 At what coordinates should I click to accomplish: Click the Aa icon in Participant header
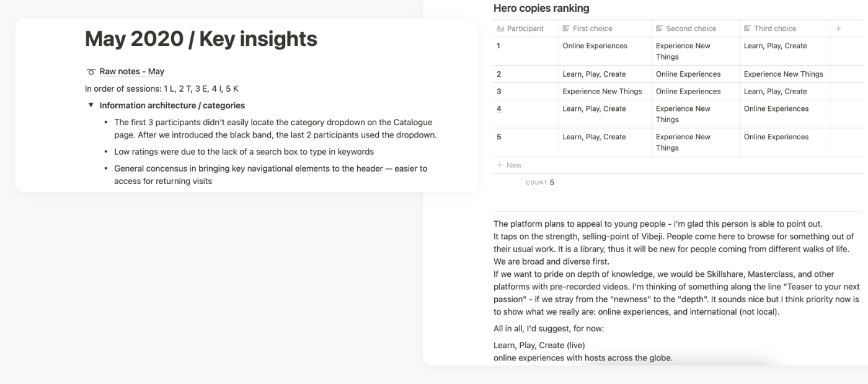click(x=500, y=28)
